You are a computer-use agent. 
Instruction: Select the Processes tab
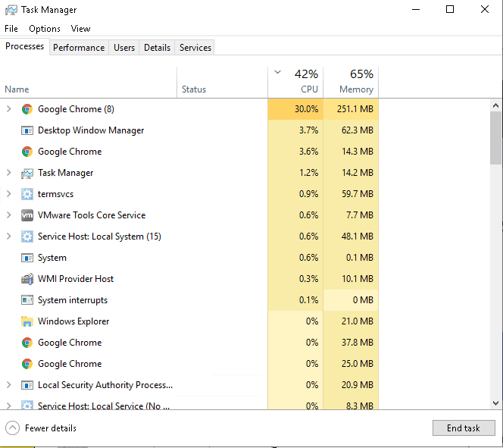25,46
